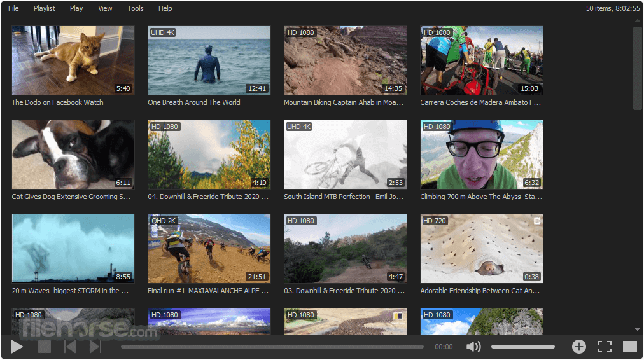Open the File menu
Viewport: 644px width, 360px height.
click(13, 8)
